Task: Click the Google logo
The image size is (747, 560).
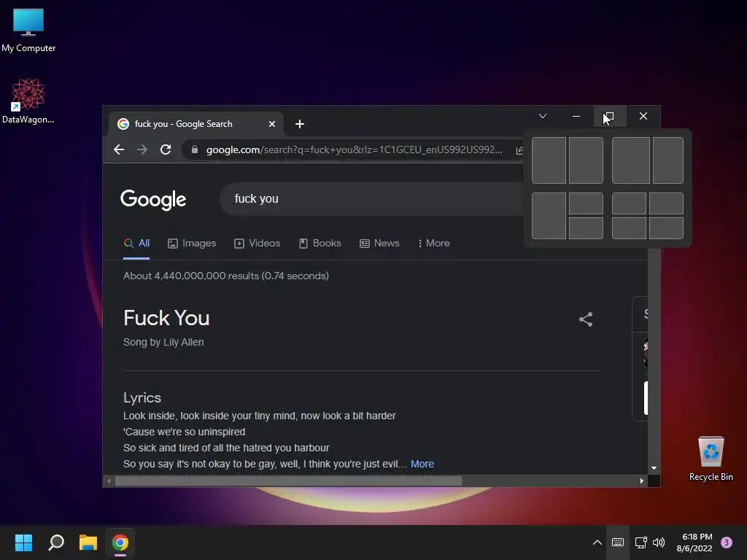Action: 153,200
